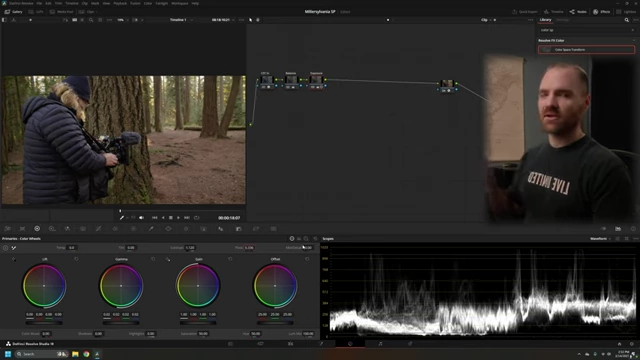Toggle the Lightbox view
Screen dimensions: 640x360
click(627, 12)
